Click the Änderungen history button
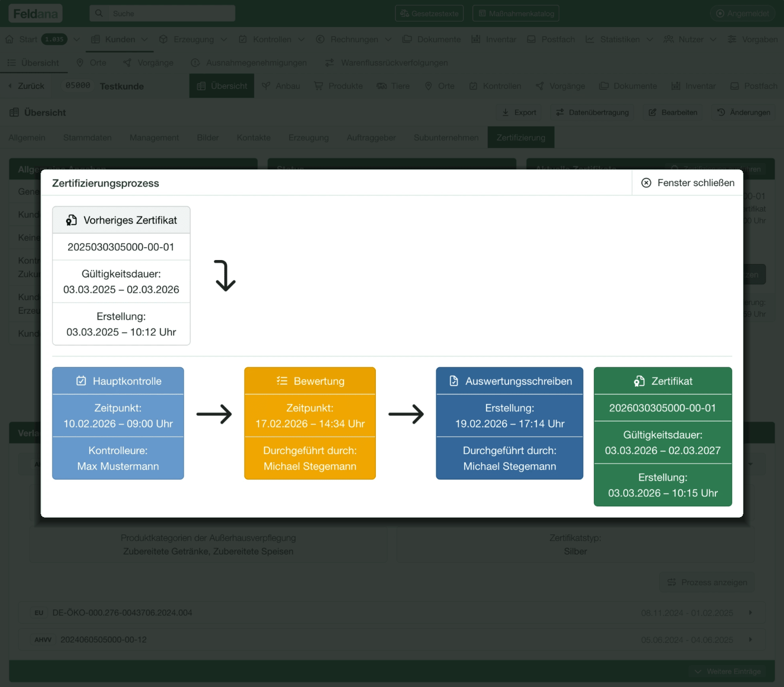 743,112
